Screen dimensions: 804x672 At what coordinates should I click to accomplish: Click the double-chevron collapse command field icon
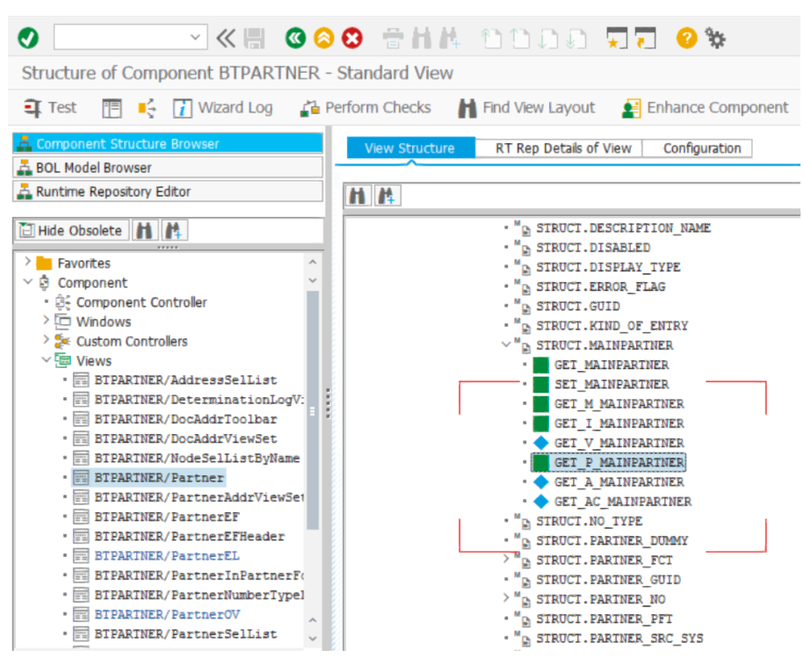tap(226, 38)
